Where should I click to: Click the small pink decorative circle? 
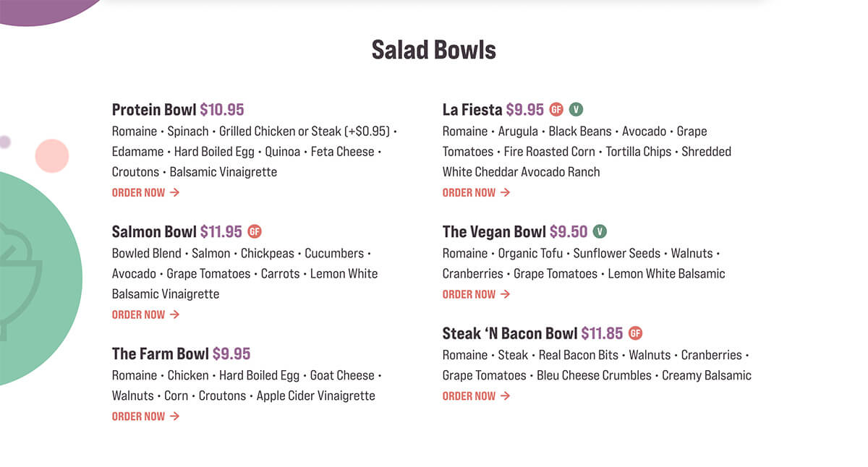pos(52,156)
